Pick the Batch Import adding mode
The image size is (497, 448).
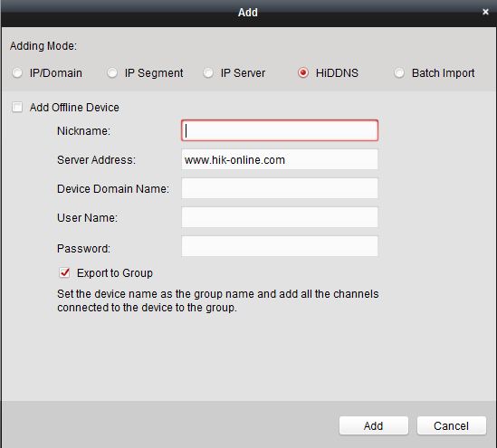[x=399, y=73]
